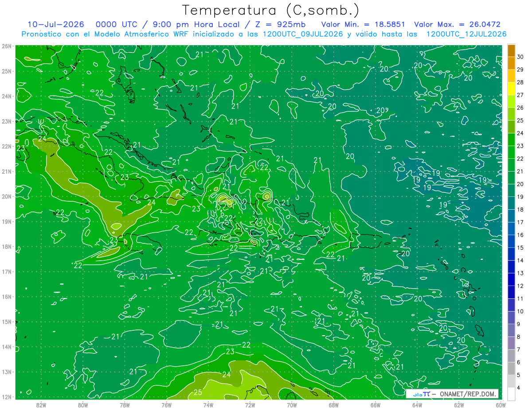Click the "66W" longitude axis label
Image resolution: width=532 pixels, height=411 pixels.
(376, 405)
